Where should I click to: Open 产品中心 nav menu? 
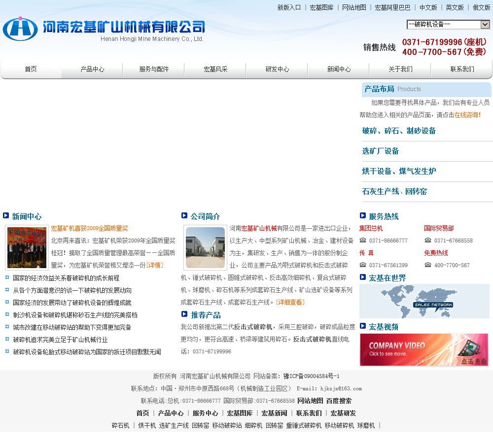(92, 69)
